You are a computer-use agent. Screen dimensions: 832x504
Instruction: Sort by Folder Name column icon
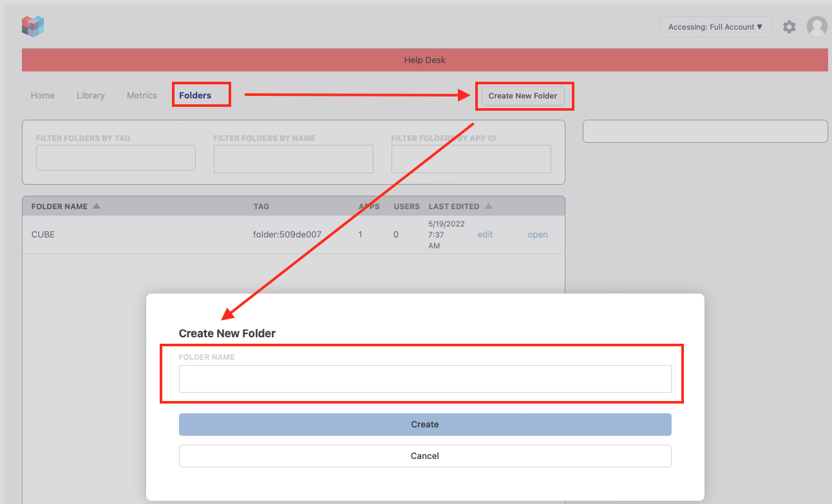click(x=97, y=207)
